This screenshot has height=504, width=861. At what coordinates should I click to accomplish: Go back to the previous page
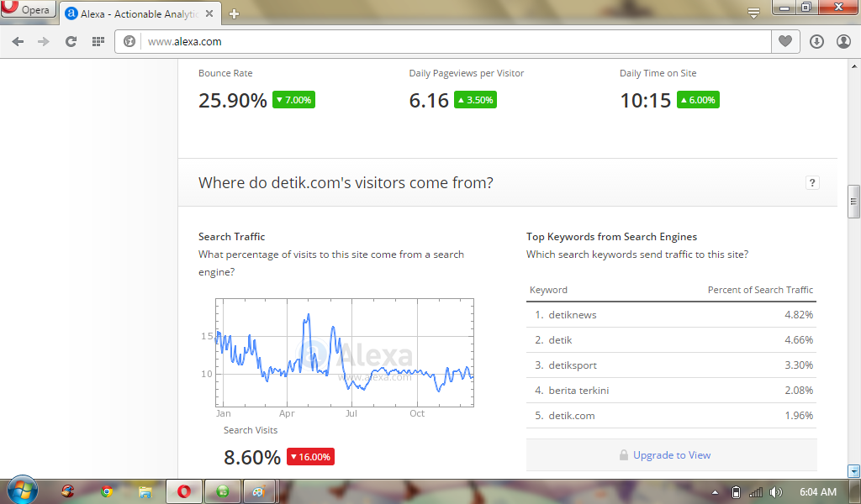pyautogui.click(x=18, y=42)
